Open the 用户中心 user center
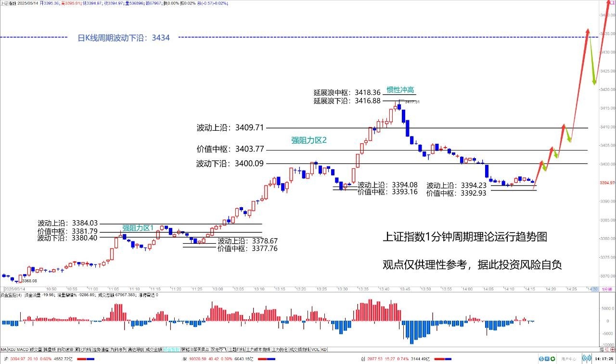The height and width of the screenshot is (364, 616). 568,359
